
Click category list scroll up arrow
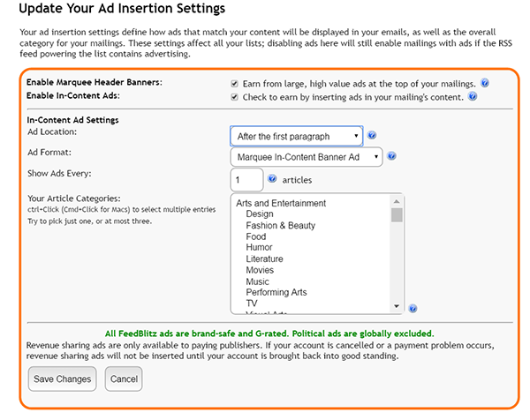click(397, 201)
